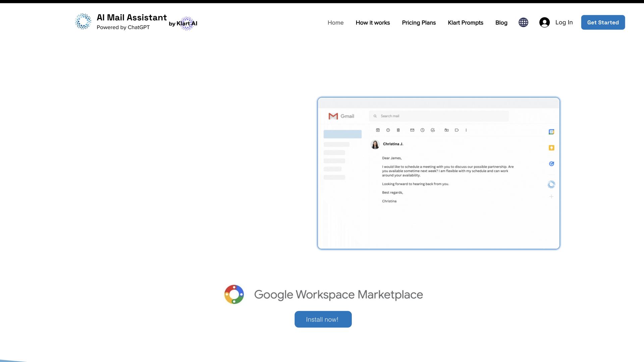
Task: Click the snooze clock icon in Gmail toolbar
Action: click(x=422, y=130)
